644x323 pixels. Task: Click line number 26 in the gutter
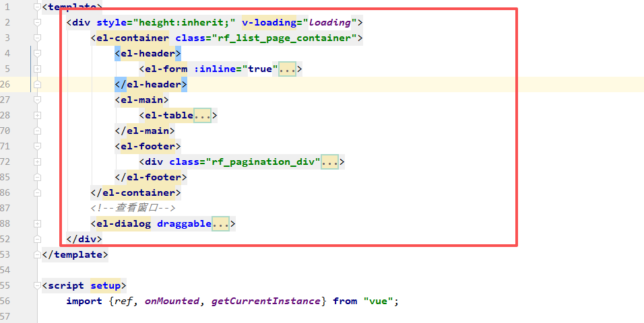click(x=5, y=84)
